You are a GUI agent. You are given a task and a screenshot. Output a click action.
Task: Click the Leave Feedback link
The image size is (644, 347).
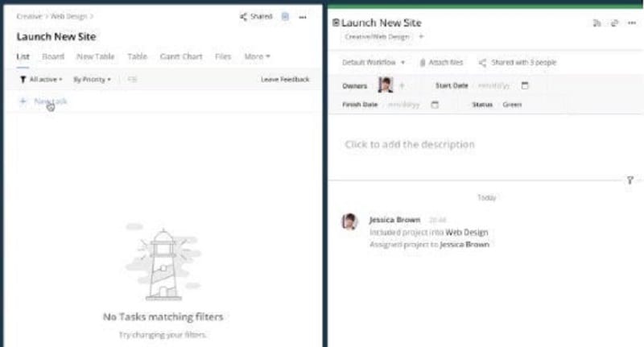(285, 79)
